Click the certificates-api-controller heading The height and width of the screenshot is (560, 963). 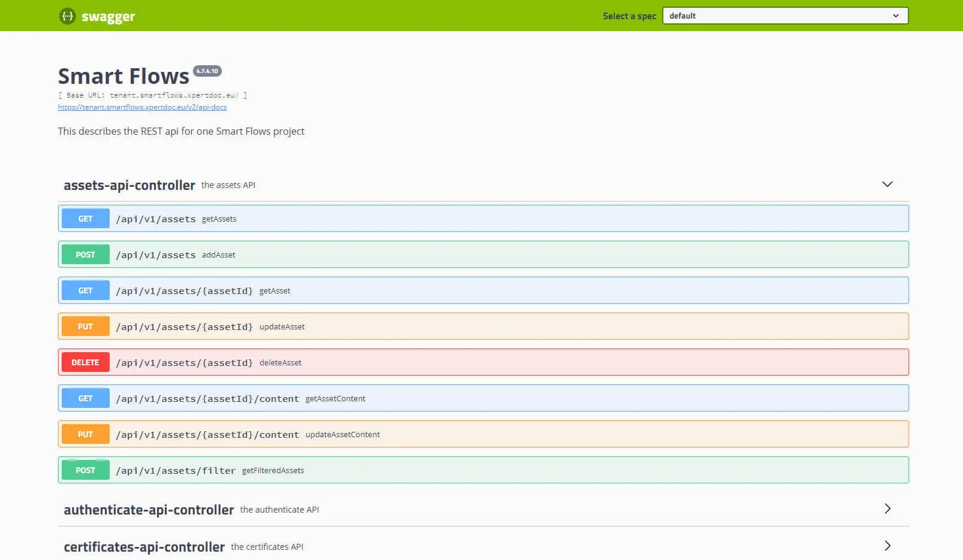144,547
